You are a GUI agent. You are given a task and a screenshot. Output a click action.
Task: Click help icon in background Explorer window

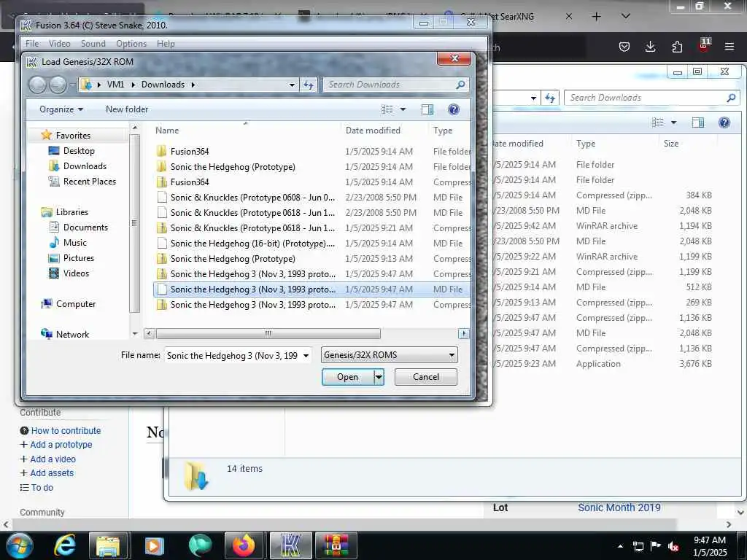pos(724,122)
